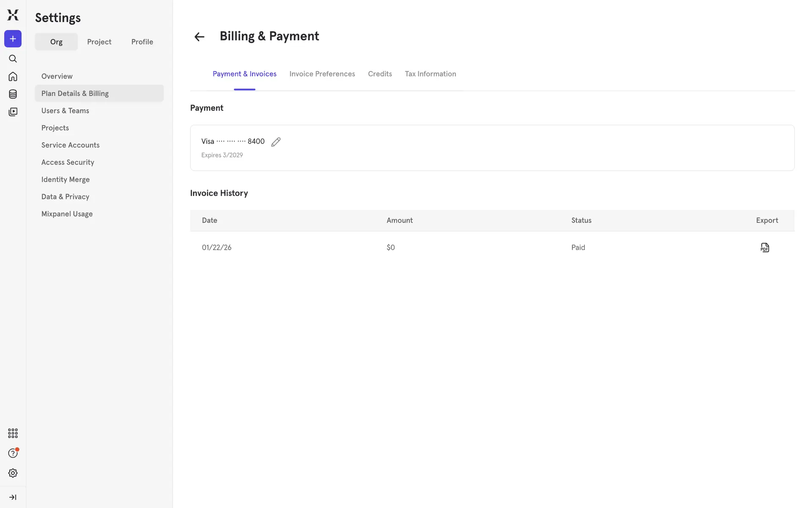Export the 01/22/26 invoice as PDF
Image resolution: width=812 pixels, height=508 pixels.
pos(765,248)
